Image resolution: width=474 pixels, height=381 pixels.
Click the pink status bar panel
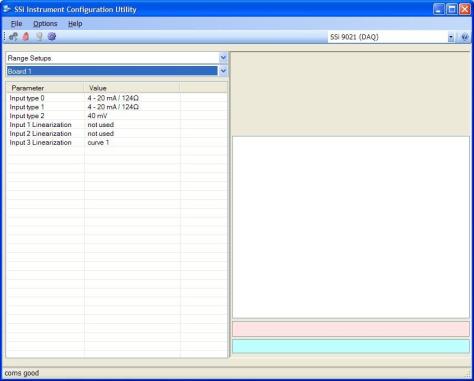point(351,329)
